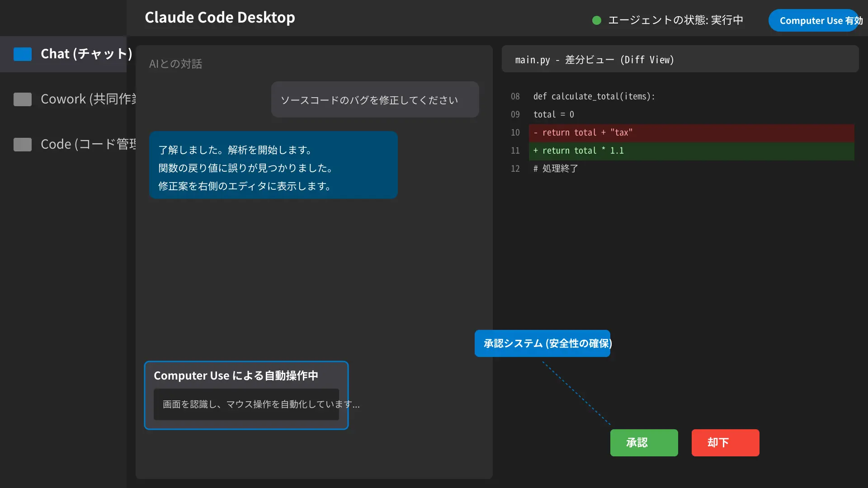Click the Claude Code Desktop title
Screen dimensions: 868x488
point(220,18)
